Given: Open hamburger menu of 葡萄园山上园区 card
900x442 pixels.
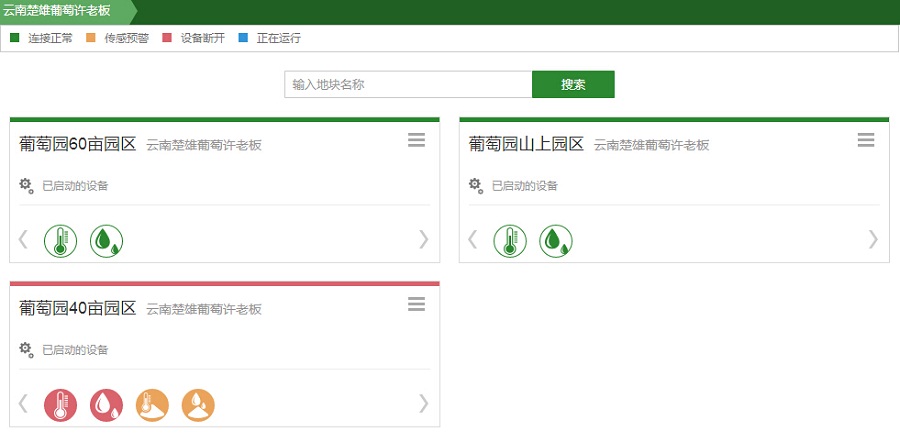Looking at the screenshot, I should [x=866, y=141].
